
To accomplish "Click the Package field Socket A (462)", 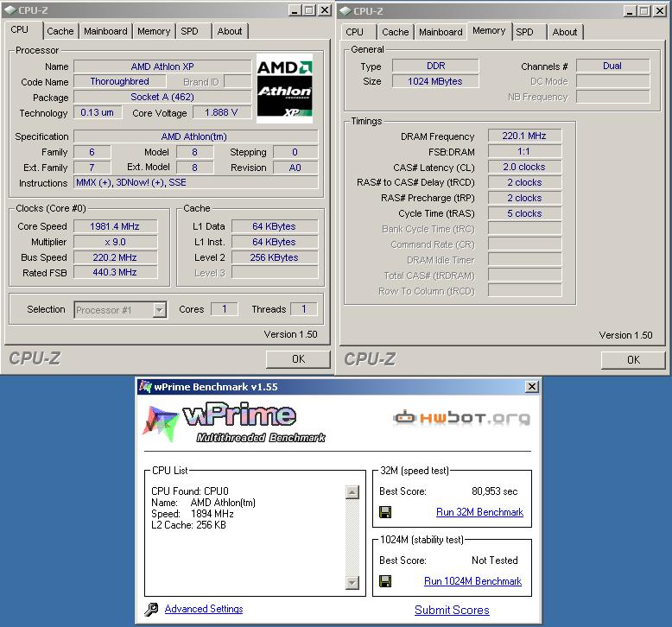I will (162, 97).
